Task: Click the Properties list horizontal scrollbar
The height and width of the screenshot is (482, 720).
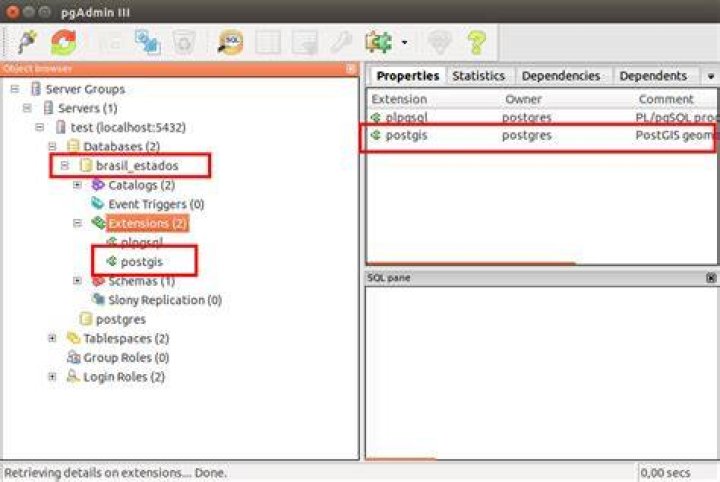Action: (471, 263)
